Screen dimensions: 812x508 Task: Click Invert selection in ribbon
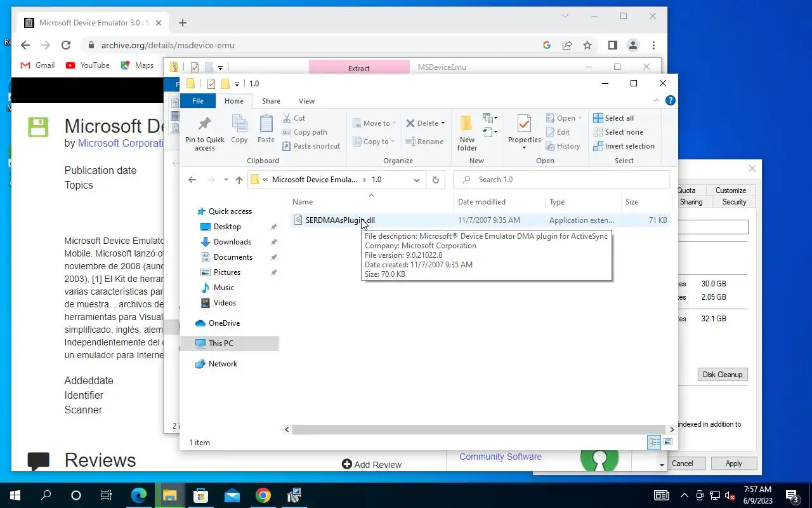click(x=624, y=146)
